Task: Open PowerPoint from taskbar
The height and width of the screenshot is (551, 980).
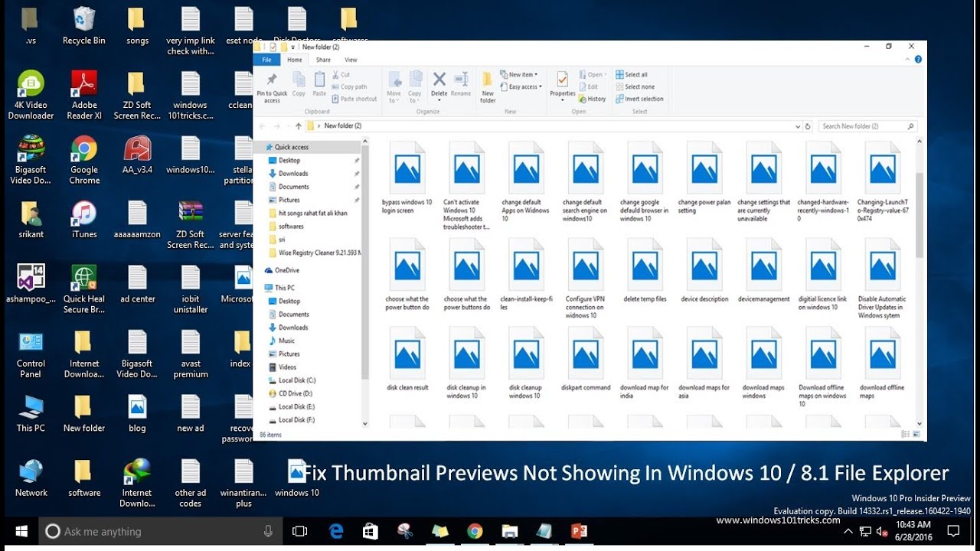Action: [x=578, y=531]
